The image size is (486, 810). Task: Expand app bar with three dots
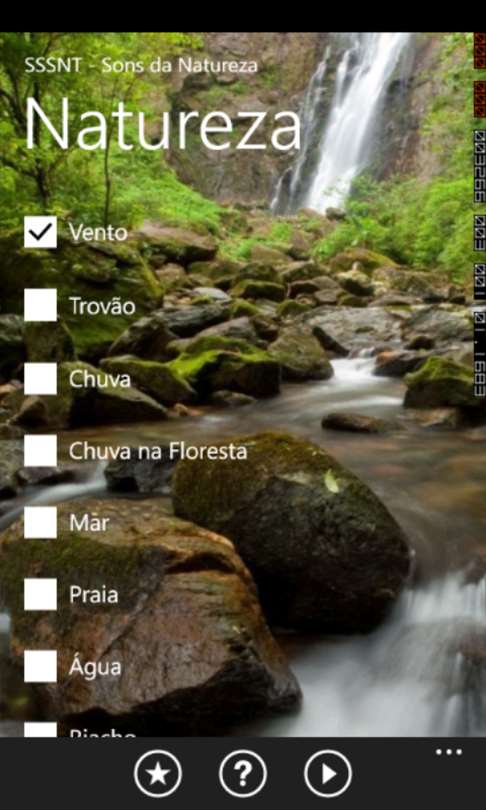(x=448, y=752)
